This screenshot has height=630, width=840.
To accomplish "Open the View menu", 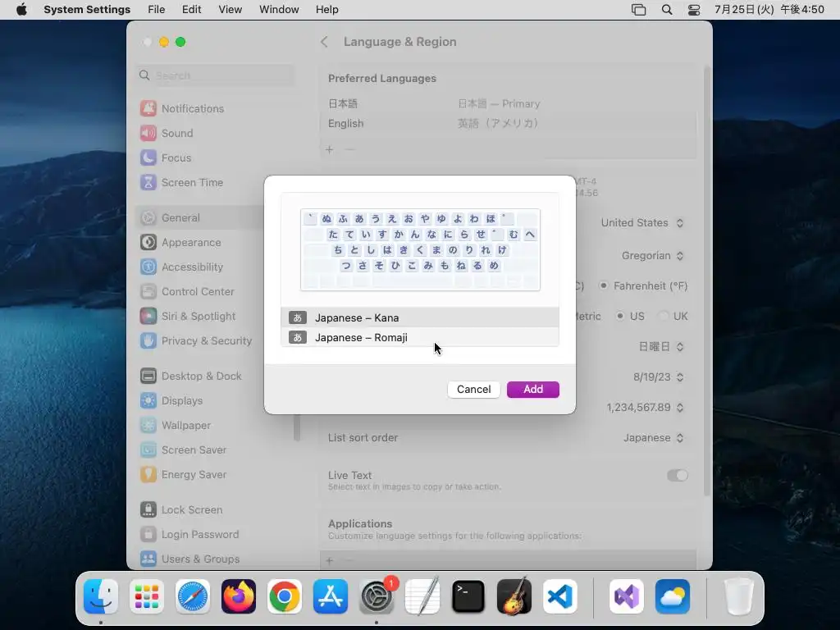I will [230, 10].
